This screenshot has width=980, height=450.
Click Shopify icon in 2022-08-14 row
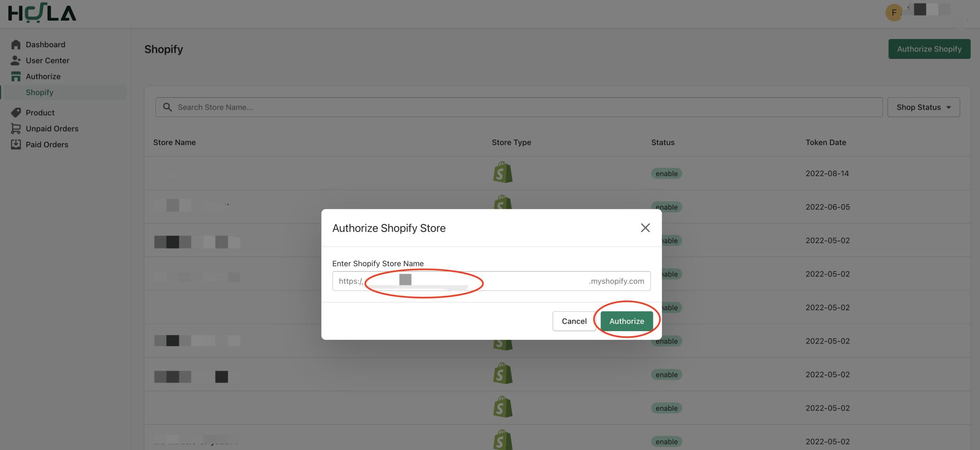click(503, 172)
